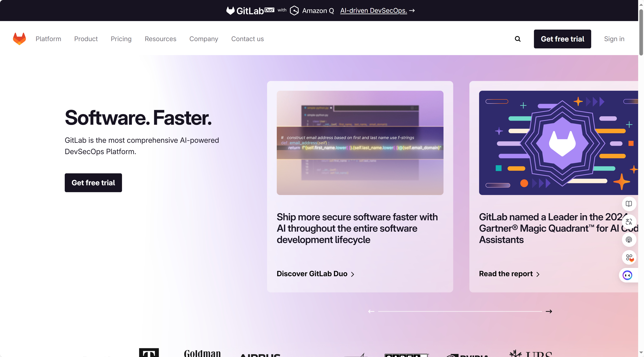Click 'GitLab named a Leader' card title
Image resolution: width=644 pixels, height=357 pixels.
click(x=558, y=228)
